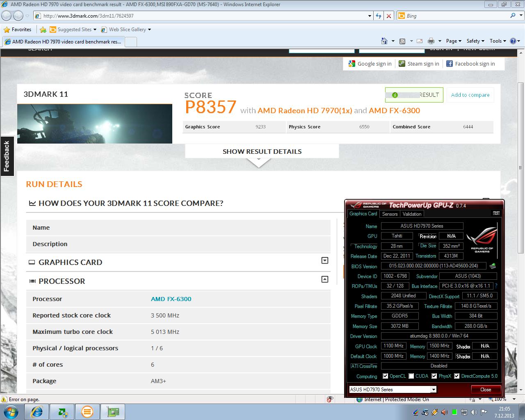The image size is (525, 420).
Task: Click Facebook sign in
Action: [x=470, y=64]
